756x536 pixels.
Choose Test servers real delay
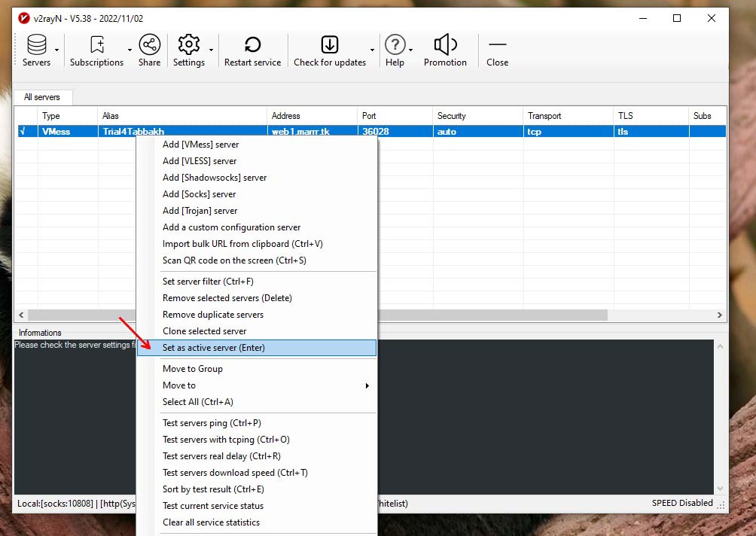221,456
